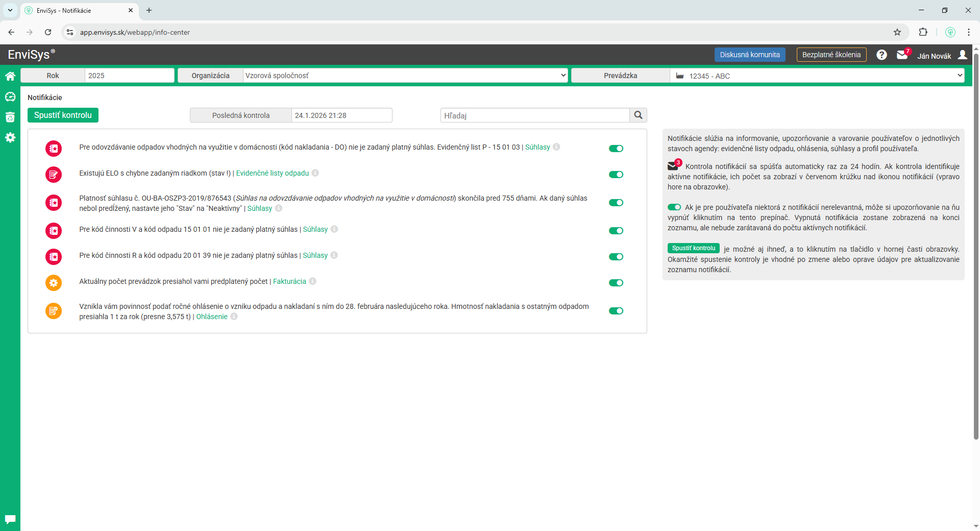Disable the ELO incorrect row notification toggle
This screenshot has width=980, height=531.
pyautogui.click(x=616, y=175)
